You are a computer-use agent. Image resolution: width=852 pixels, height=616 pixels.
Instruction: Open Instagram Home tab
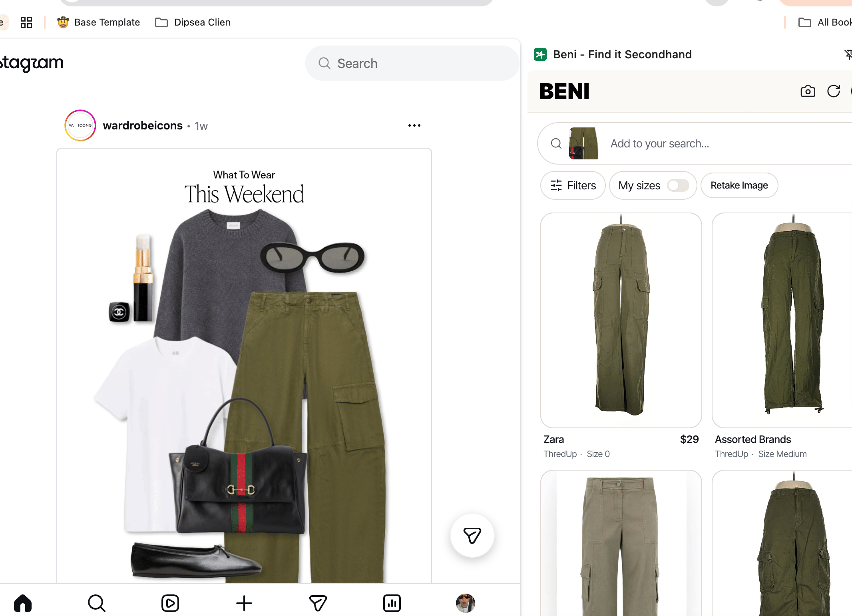pyautogui.click(x=23, y=603)
